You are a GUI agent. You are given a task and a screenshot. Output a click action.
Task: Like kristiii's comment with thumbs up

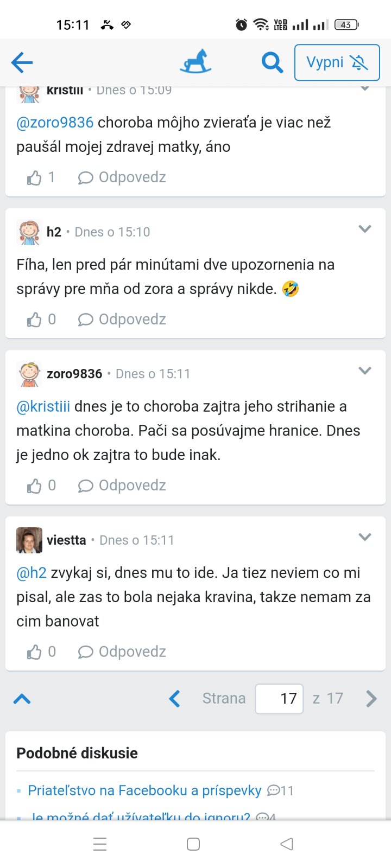coord(35,178)
